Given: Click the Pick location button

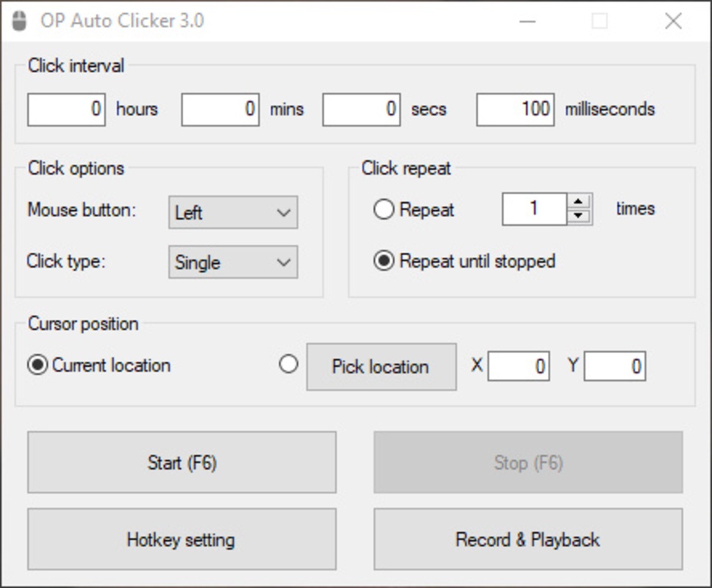Looking at the screenshot, I should click(x=381, y=366).
